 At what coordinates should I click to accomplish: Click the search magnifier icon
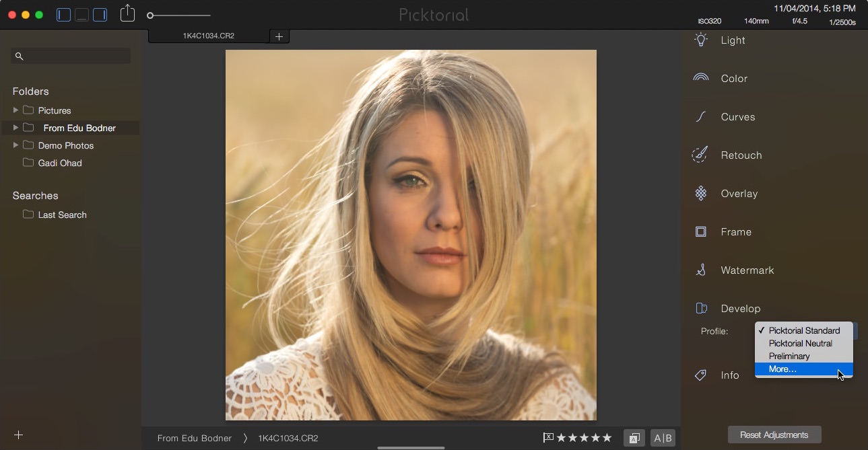(19, 57)
